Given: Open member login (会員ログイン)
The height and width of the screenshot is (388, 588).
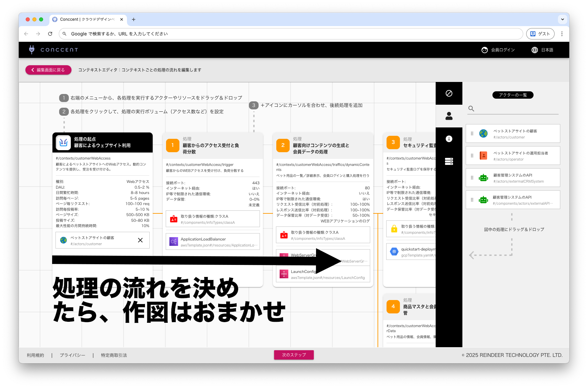Looking at the screenshot, I should pos(498,50).
